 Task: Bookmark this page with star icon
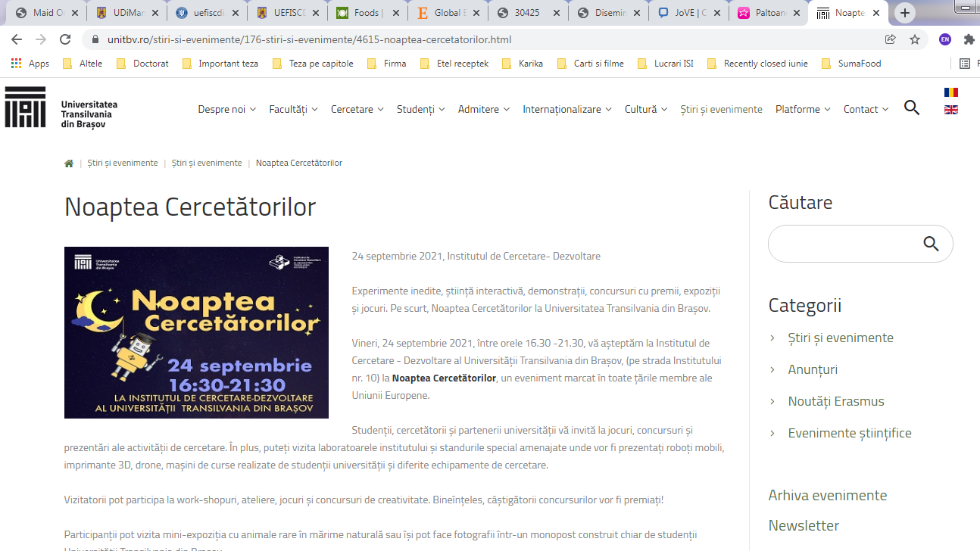[x=915, y=39]
